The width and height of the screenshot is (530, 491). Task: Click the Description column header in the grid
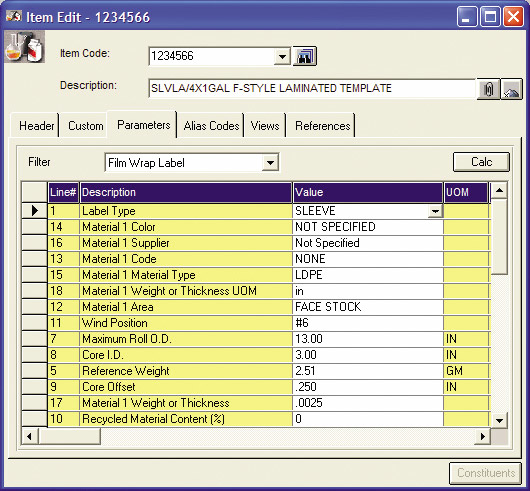point(186,192)
